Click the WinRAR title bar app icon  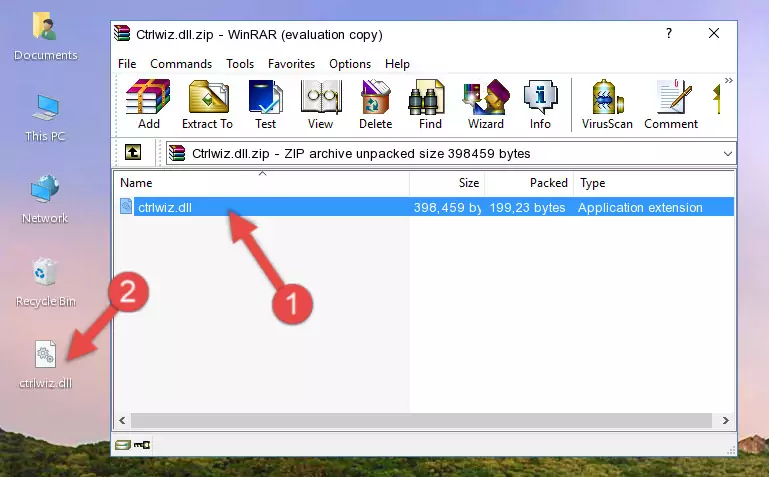tap(122, 34)
